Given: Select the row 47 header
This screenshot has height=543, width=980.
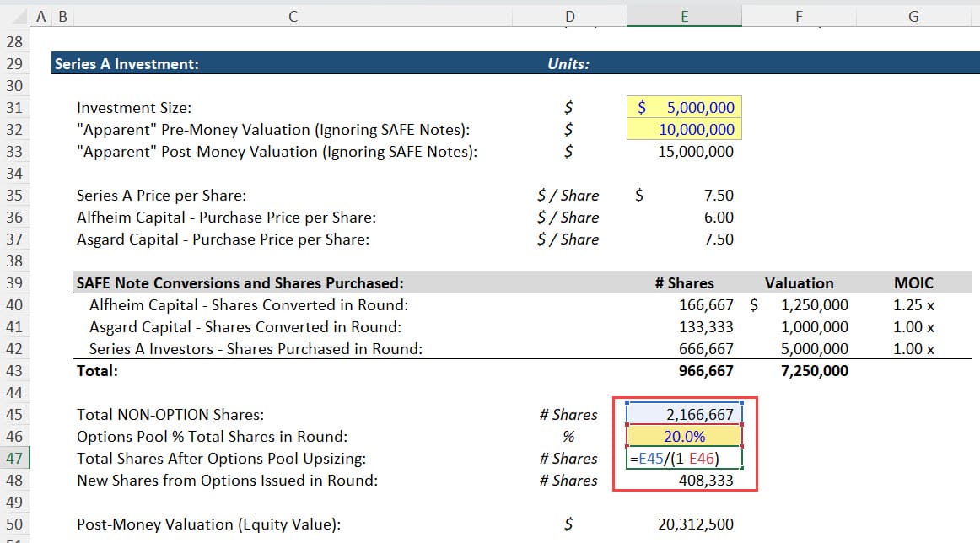Looking at the screenshot, I should tap(14, 459).
